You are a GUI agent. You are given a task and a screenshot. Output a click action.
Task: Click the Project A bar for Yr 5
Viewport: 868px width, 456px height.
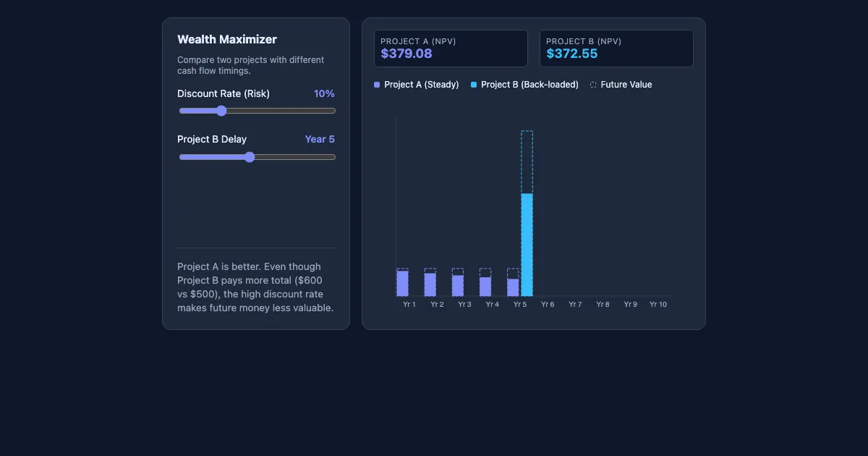[x=513, y=287]
